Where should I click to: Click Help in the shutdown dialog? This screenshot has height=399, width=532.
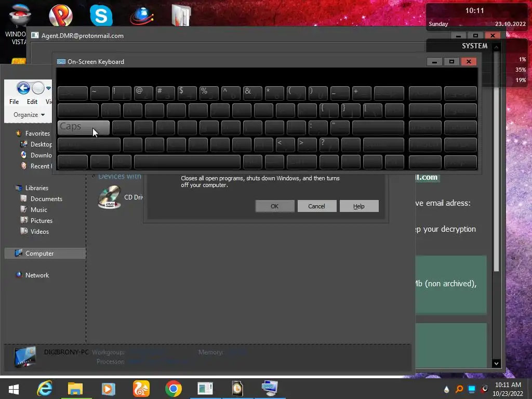(359, 206)
